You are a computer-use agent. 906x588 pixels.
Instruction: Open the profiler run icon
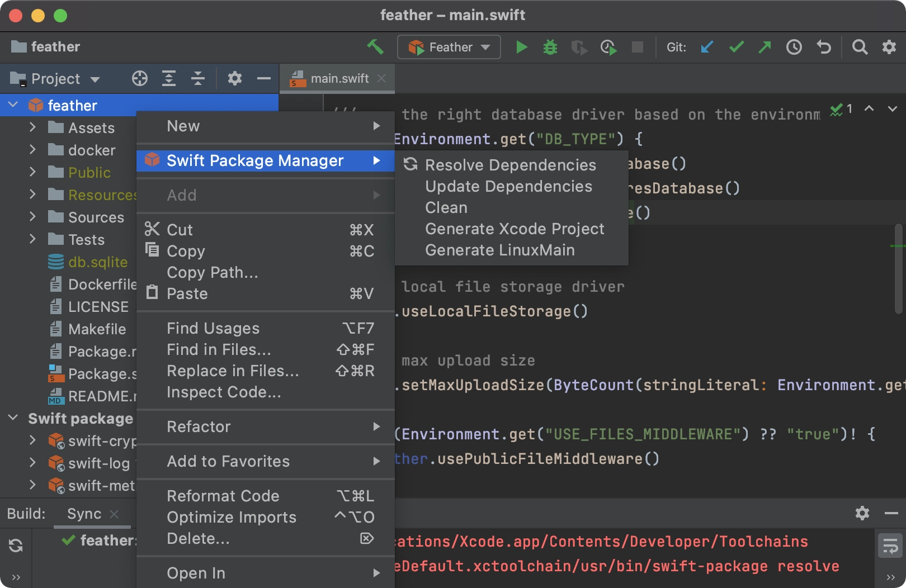(x=608, y=47)
